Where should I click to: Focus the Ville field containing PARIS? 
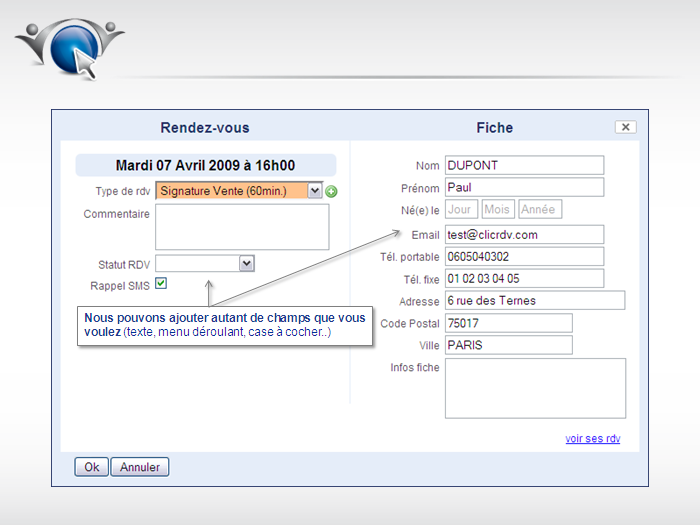click(508, 345)
